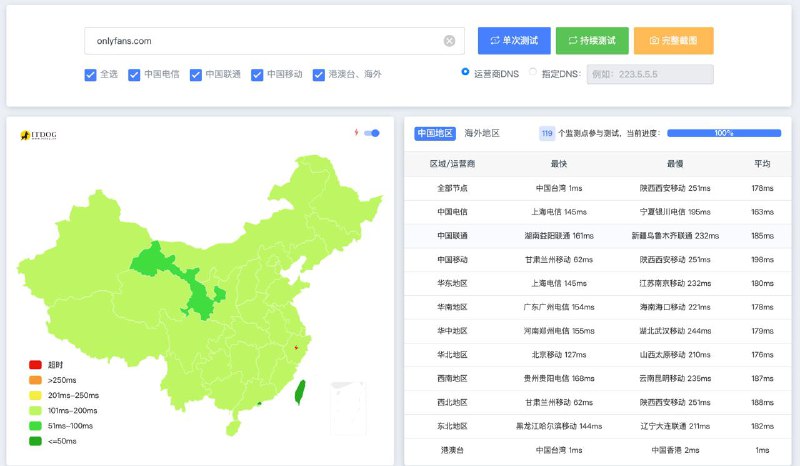The image size is (800, 466).
Task: Click the red 超时 legend swatch
Action: 36,365
